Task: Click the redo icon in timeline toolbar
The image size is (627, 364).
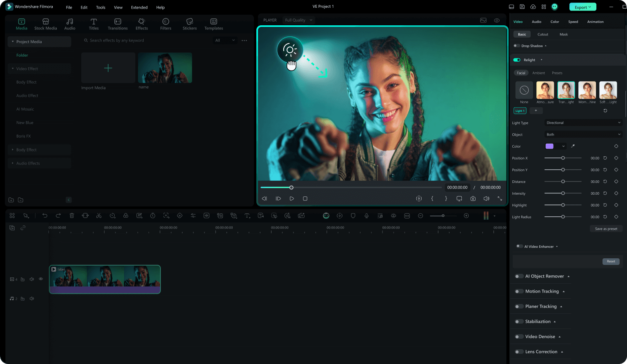Action: [x=58, y=215]
